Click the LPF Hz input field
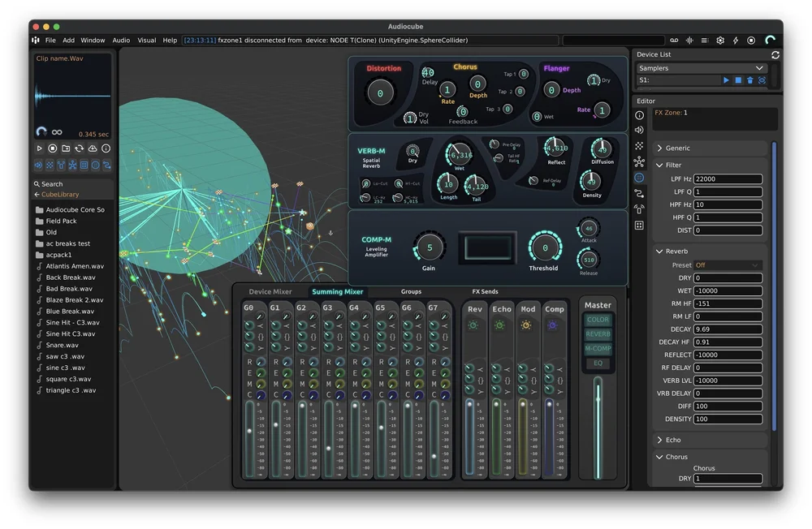Viewport: 812px width, 529px height. (728, 179)
